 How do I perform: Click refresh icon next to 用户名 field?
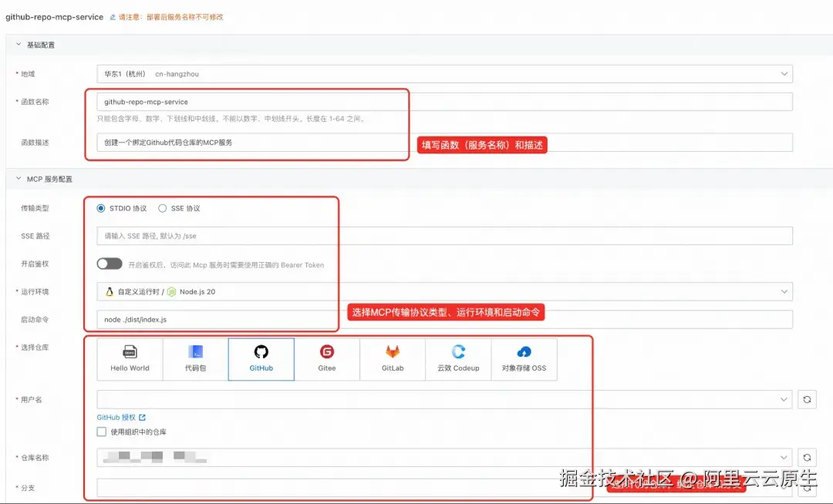tap(807, 399)
